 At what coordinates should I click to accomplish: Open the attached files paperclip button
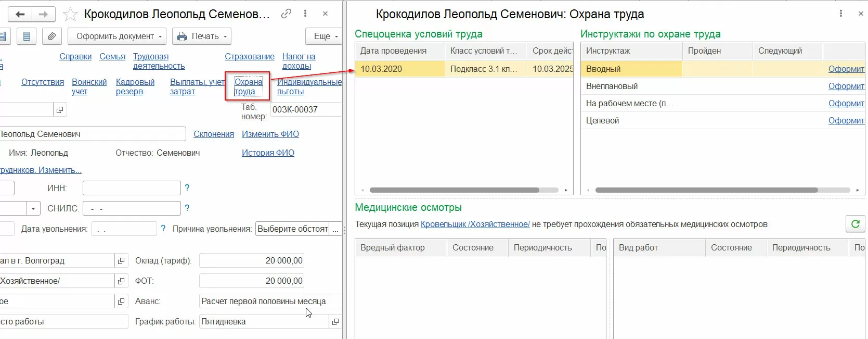[51, 36]
